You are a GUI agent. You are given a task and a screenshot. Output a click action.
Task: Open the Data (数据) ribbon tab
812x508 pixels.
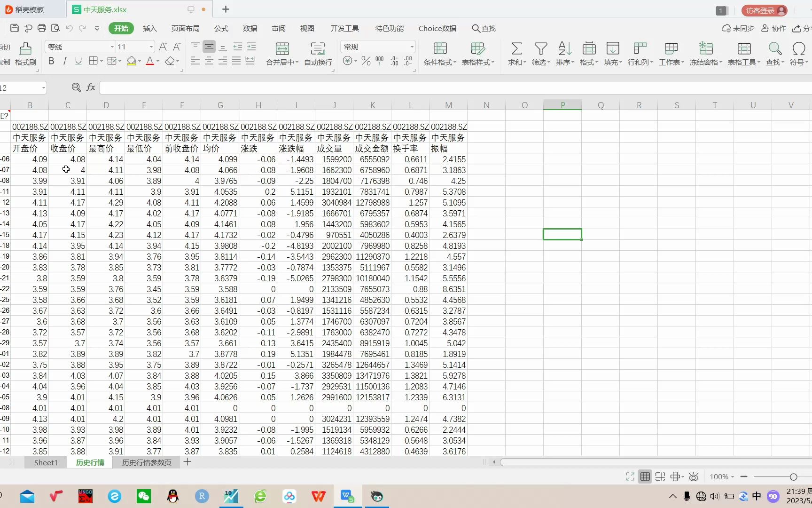[x=250, y=28]
